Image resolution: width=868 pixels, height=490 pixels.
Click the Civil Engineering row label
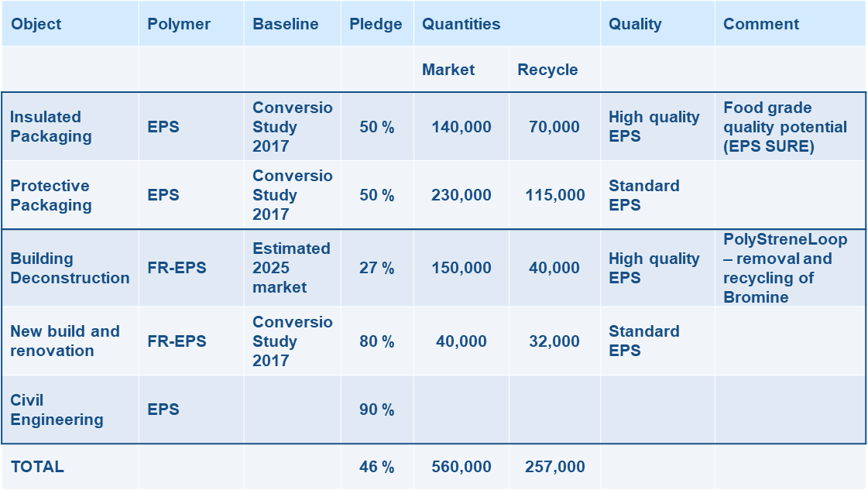(x=57, y=409)
